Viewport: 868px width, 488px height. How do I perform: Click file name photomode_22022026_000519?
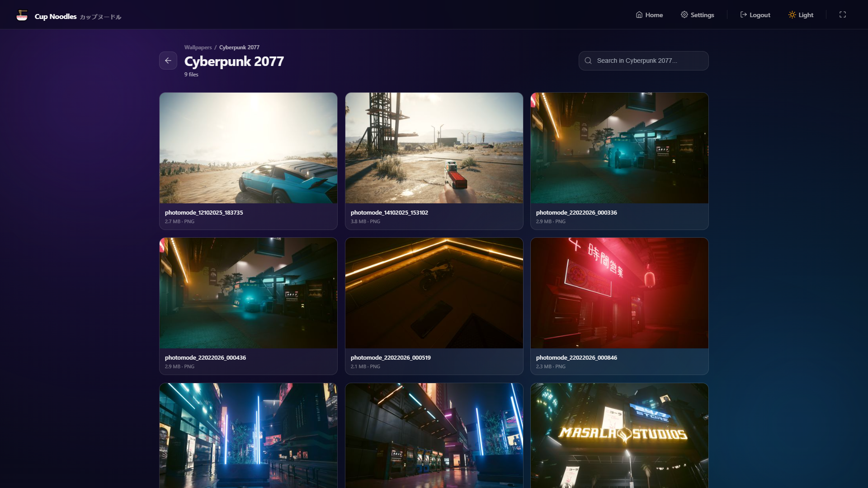tap(391, 357)
